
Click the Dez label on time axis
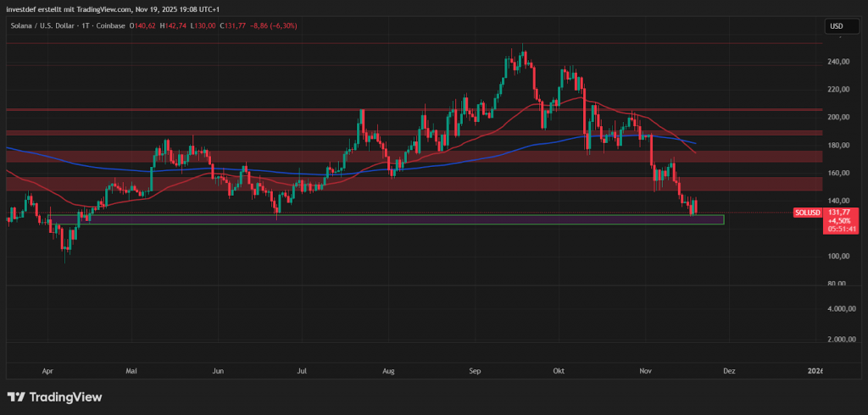[728, 370]
